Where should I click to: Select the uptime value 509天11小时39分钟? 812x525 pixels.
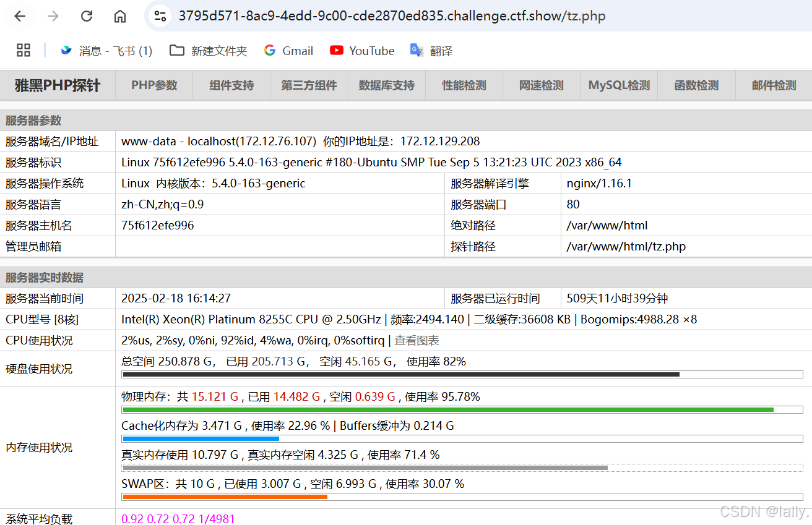tap(618, 298)
